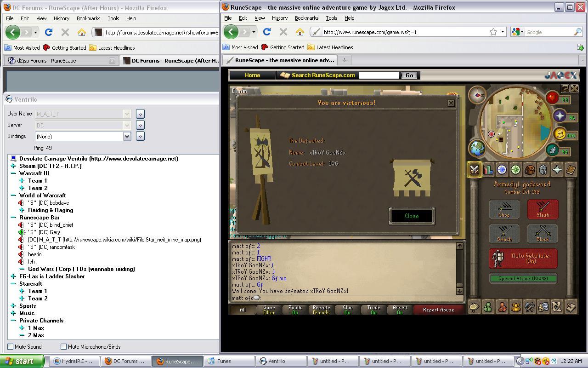The image size is (588, 368).
Task: Open the World Map globe icon
Action: coord(477,148)
